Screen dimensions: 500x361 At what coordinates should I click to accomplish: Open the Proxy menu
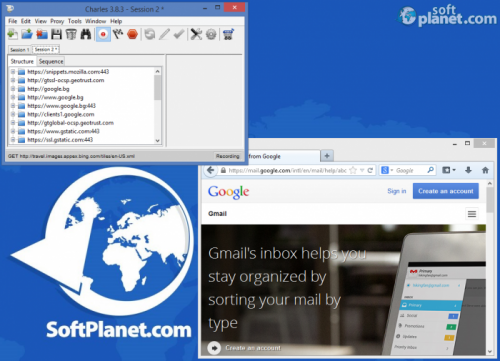[57, 21]
